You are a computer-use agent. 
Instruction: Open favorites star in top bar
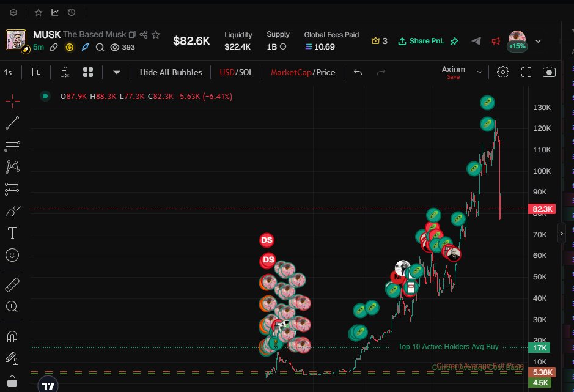pyautogui.click(x=39, y=12)
